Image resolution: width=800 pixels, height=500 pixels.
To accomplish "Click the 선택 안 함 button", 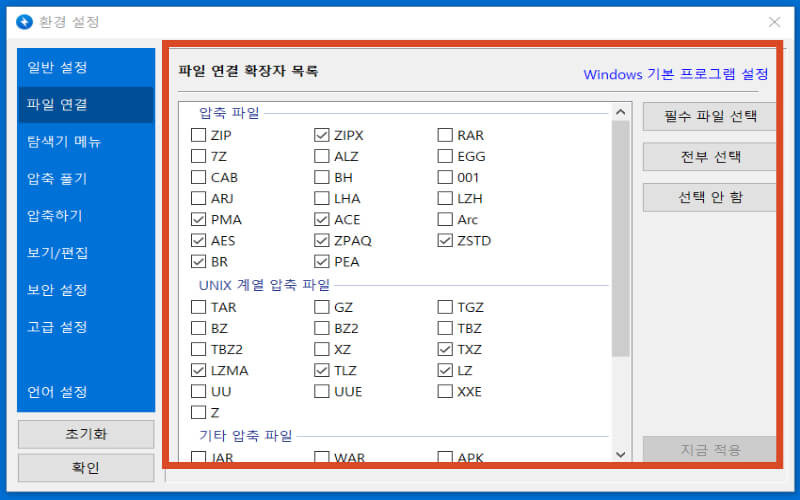I will click(x=709, y=197).
